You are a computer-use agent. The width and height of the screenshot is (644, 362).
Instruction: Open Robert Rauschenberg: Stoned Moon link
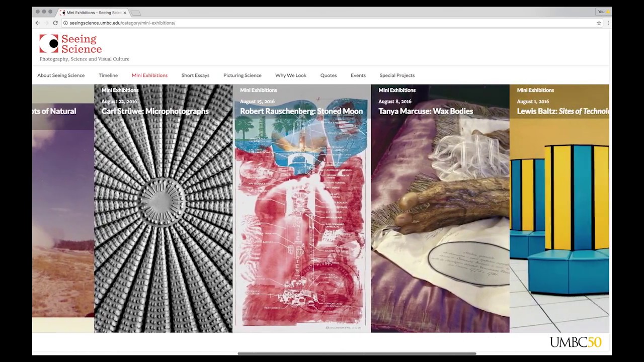[301, 111]
